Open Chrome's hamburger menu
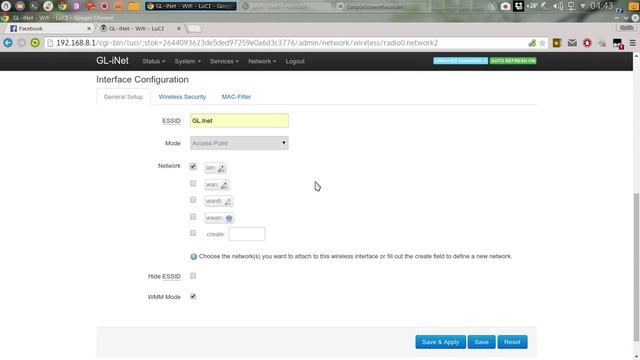 tap(633, 43)
